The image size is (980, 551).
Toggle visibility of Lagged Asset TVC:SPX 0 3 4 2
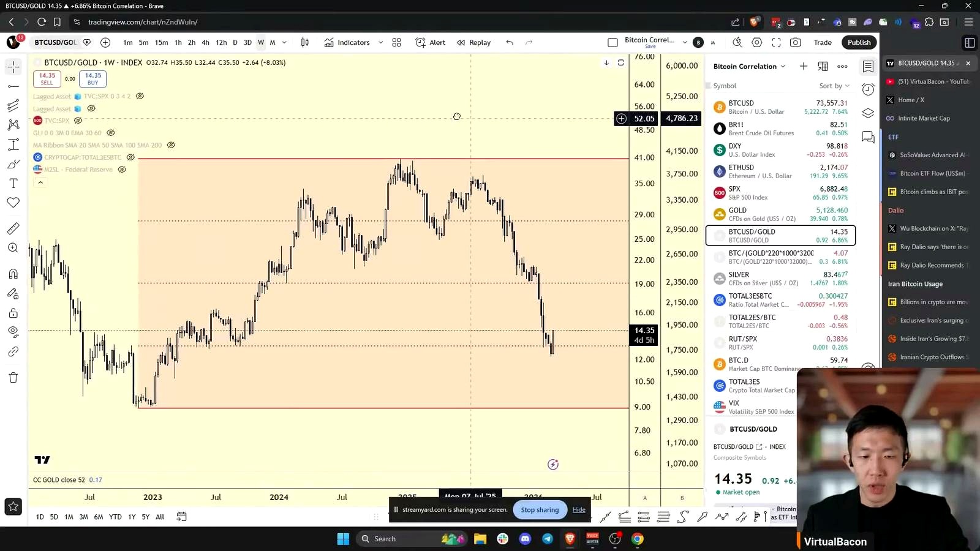click(x=140, y=96)
